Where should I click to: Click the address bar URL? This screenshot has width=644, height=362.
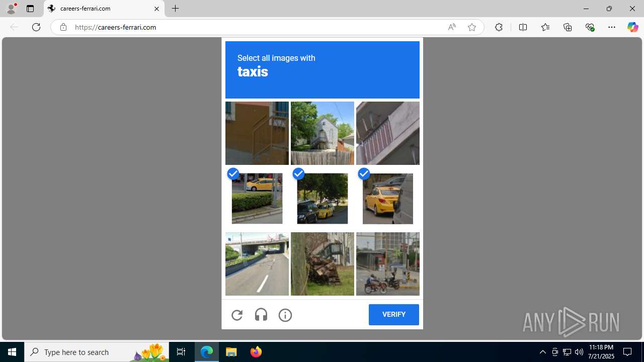tap(116, 27)
